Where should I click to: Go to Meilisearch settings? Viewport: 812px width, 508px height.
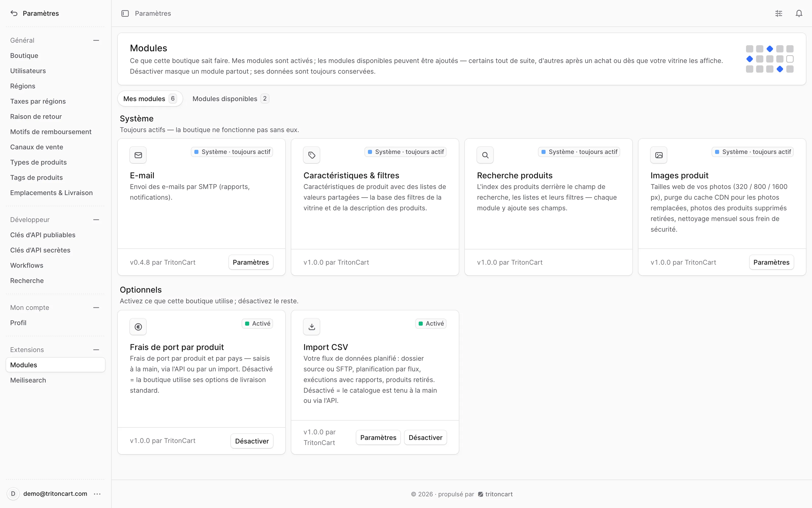(x=56, y=380)
